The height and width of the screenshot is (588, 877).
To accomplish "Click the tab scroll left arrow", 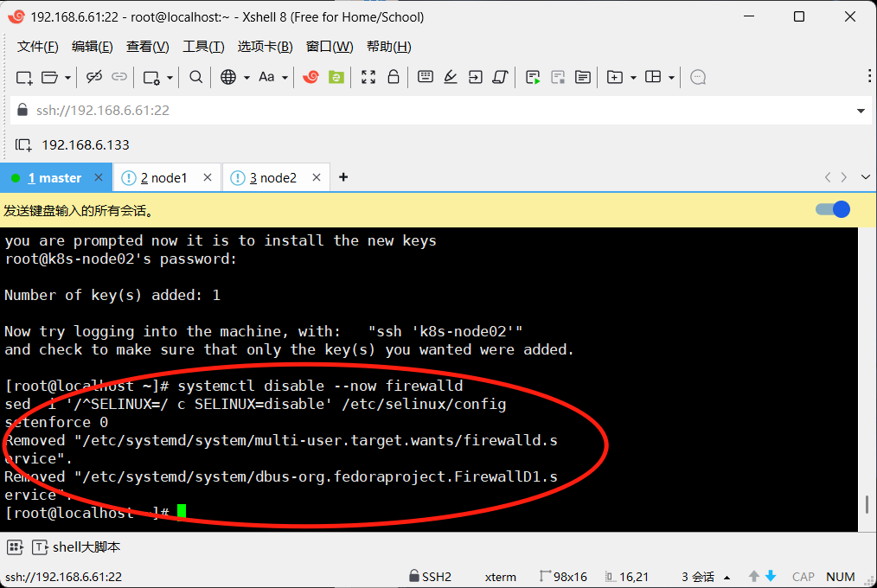I will pyautogui.click(x=828, y=177).
